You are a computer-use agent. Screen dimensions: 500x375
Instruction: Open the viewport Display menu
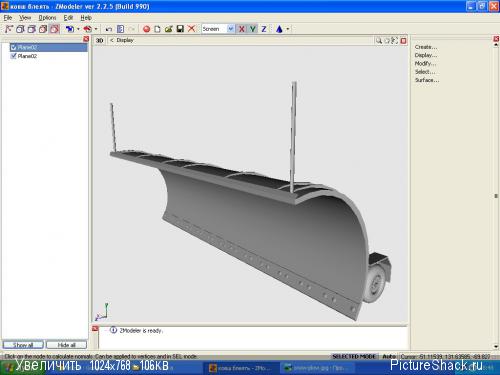(125, 40)
